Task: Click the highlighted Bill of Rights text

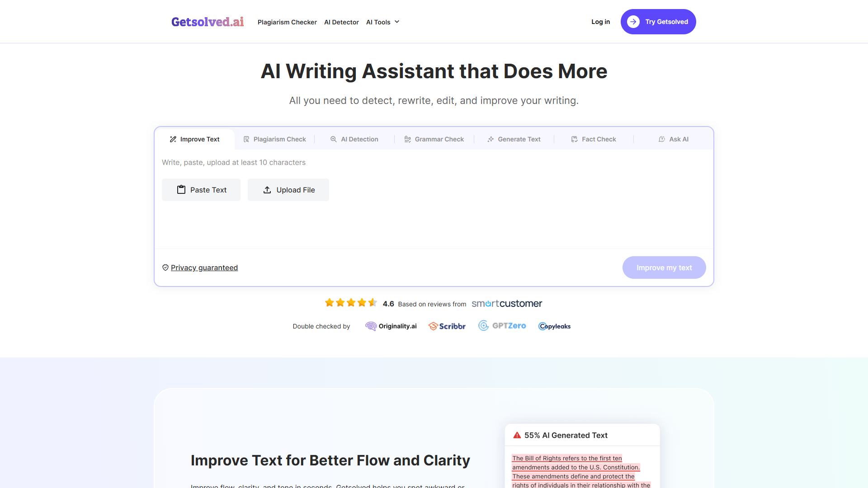Action: coord(581,471)
